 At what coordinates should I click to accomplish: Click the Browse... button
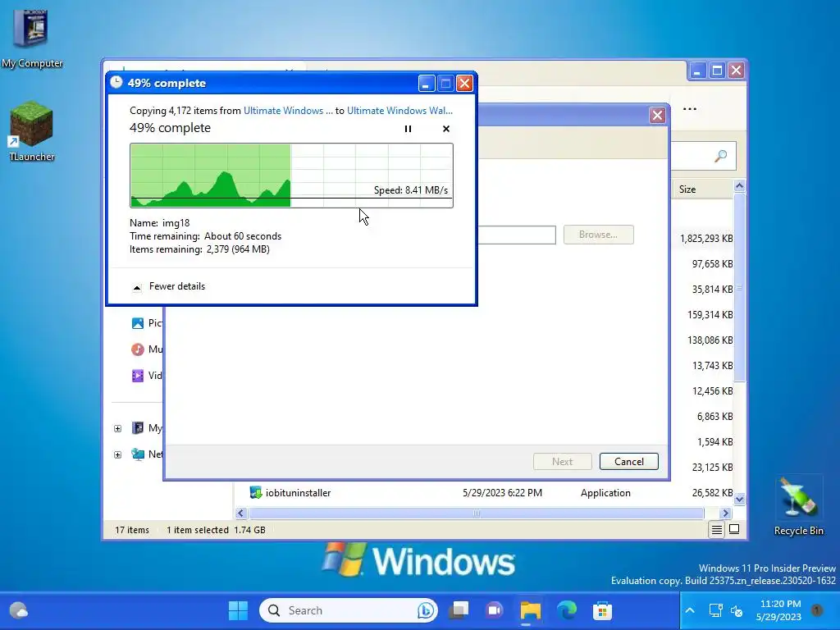598,235
